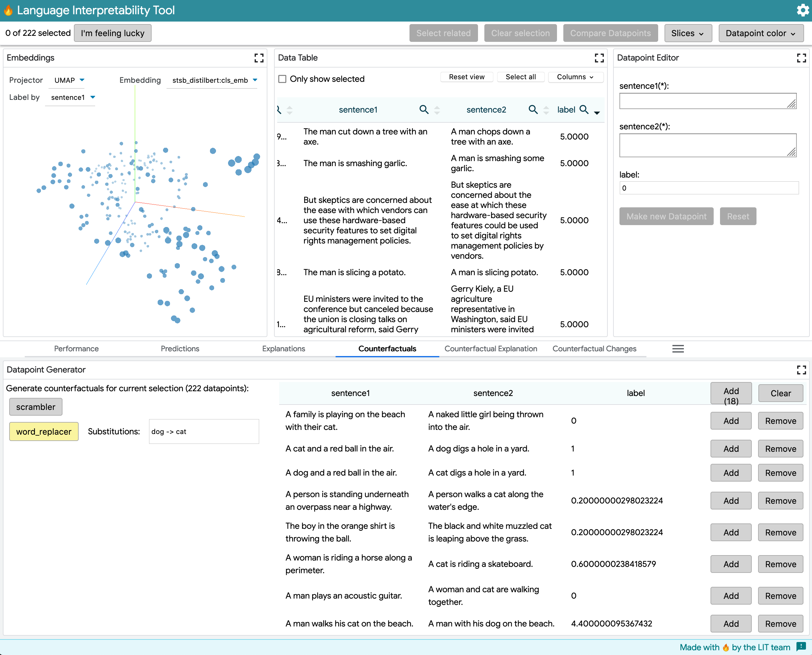
Task: Toggle the word_replacer generator
Action: (x=44, y=431)
